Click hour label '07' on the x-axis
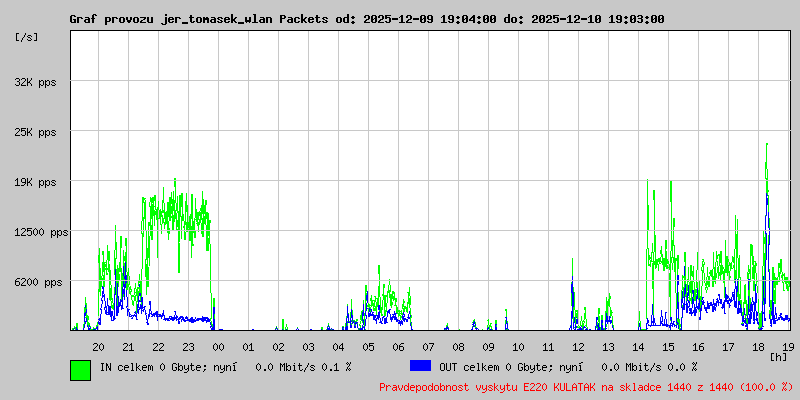 429,347
